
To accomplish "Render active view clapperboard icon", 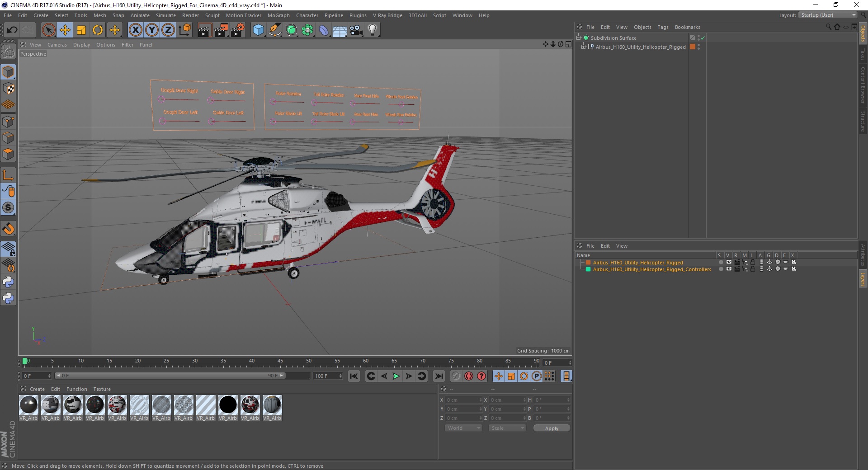I will click(205, 30).
